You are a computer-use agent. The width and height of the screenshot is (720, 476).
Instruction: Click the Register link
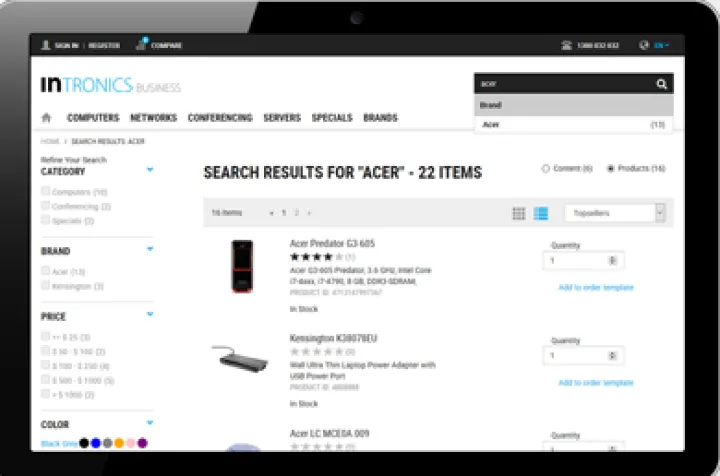pyautogui.click(x=104, y=45)
